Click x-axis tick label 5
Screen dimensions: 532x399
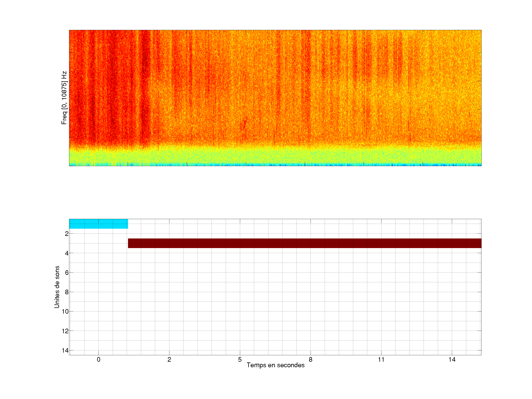240,359
